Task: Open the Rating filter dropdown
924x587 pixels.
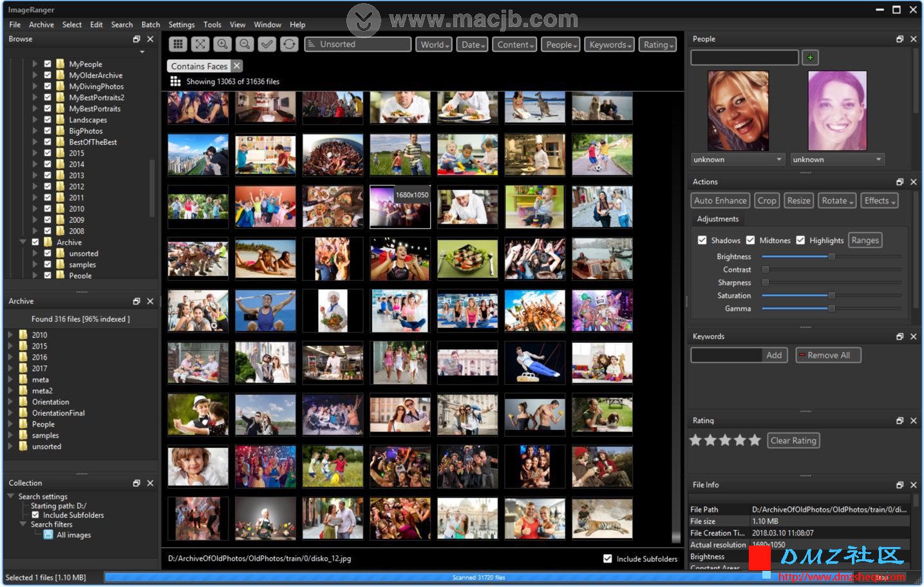Action: click(658, 44)
